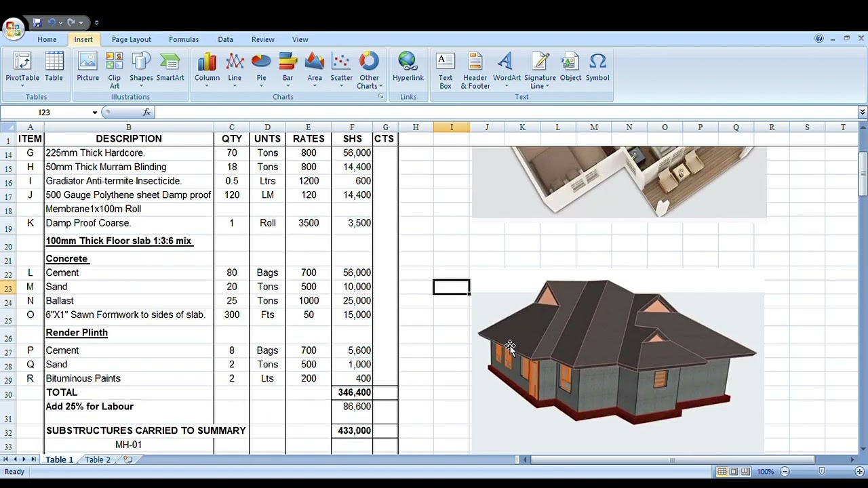Open the Data ribbon tab
Viewport: 868px width, 488px height.
coord(225,39)
